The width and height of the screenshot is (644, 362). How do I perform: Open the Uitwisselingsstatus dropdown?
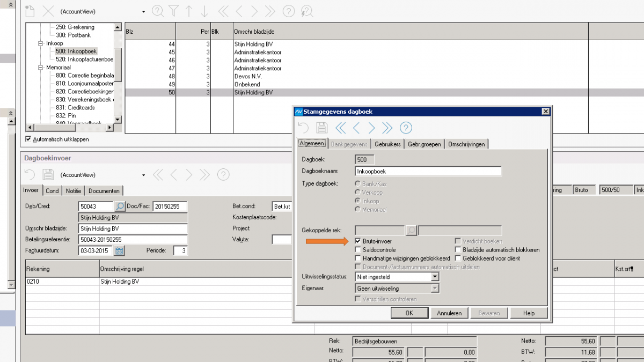pyautogui.click(x=435, y=277)
